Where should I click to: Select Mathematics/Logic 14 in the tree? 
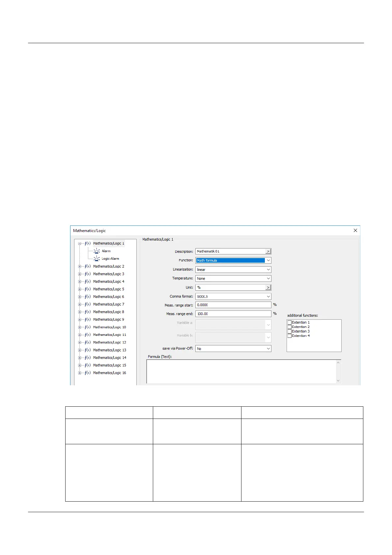110,358
